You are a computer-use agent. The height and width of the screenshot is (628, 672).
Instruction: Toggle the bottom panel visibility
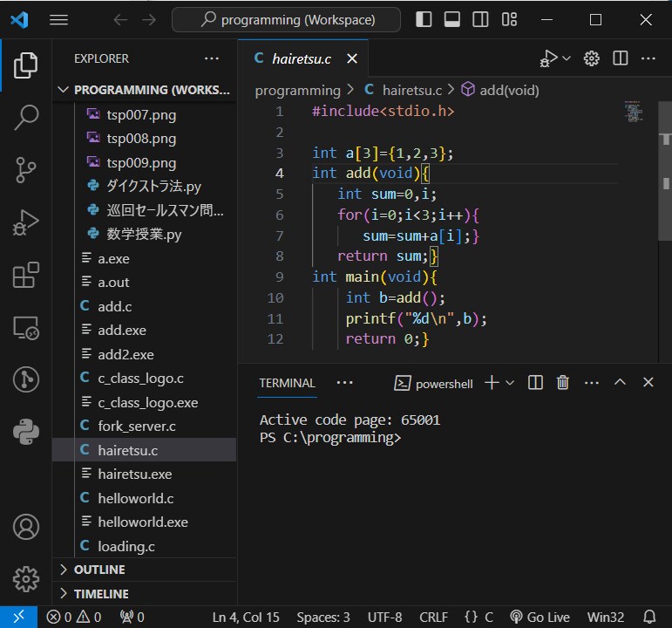(x=451, y=20)
